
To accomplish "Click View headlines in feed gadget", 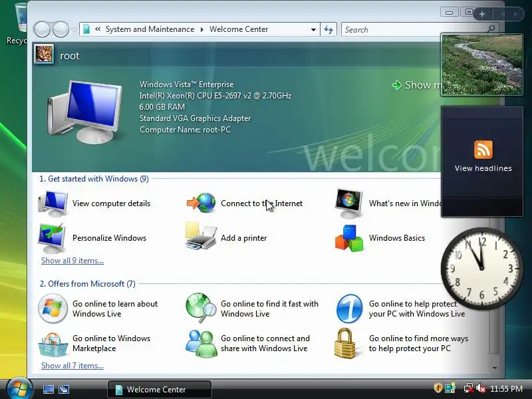I will coord(483,168).
